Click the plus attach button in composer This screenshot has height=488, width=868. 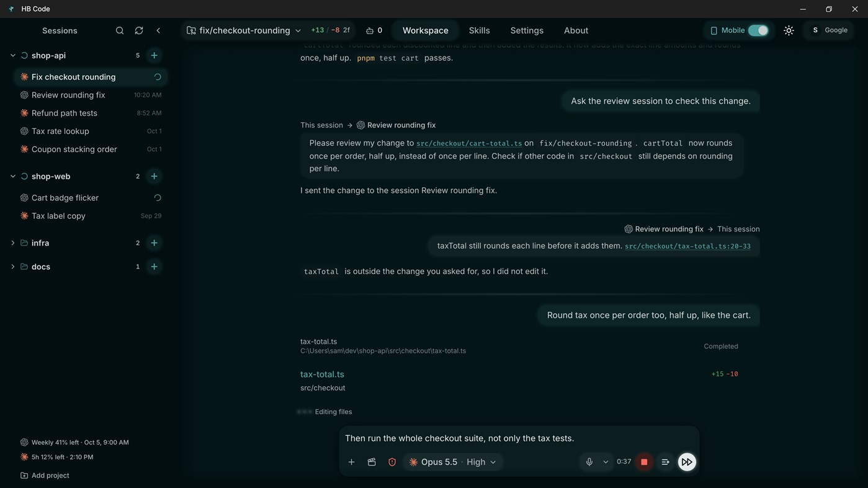tap(351, 462)
